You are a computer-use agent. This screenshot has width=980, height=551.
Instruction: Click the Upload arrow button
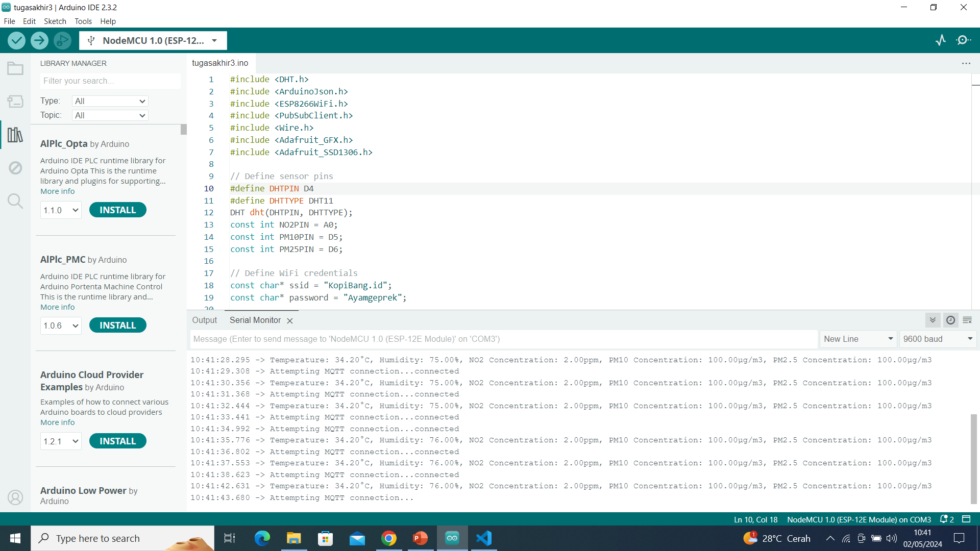[39, 40]
